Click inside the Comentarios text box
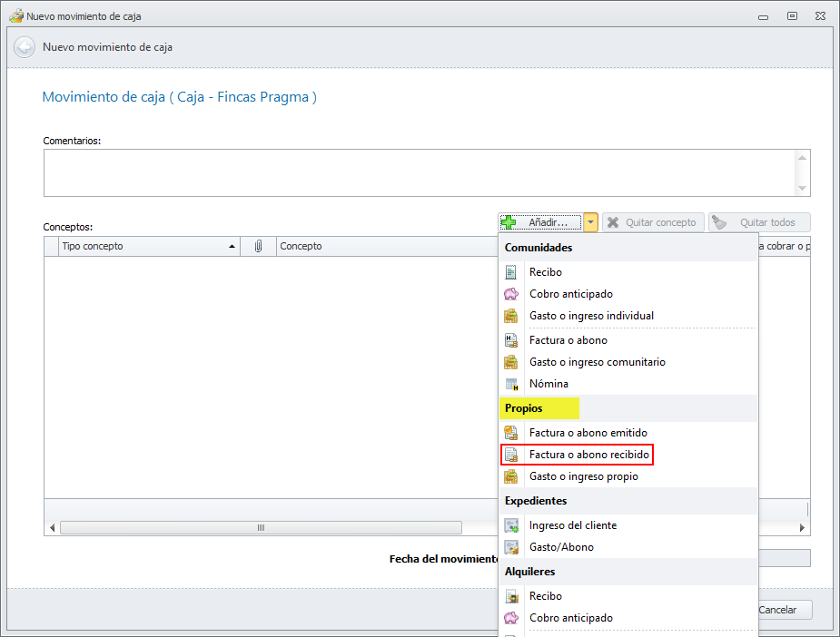Screen dimensions: 840x637 tap(420, 173)
